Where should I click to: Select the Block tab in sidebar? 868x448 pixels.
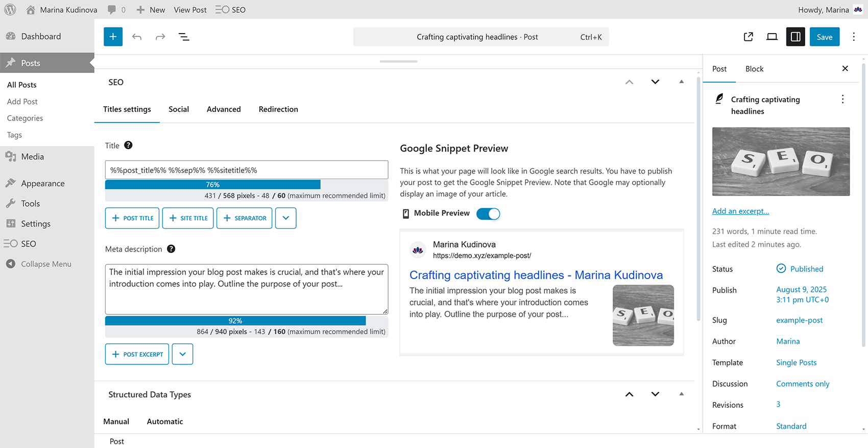[754, 69]
